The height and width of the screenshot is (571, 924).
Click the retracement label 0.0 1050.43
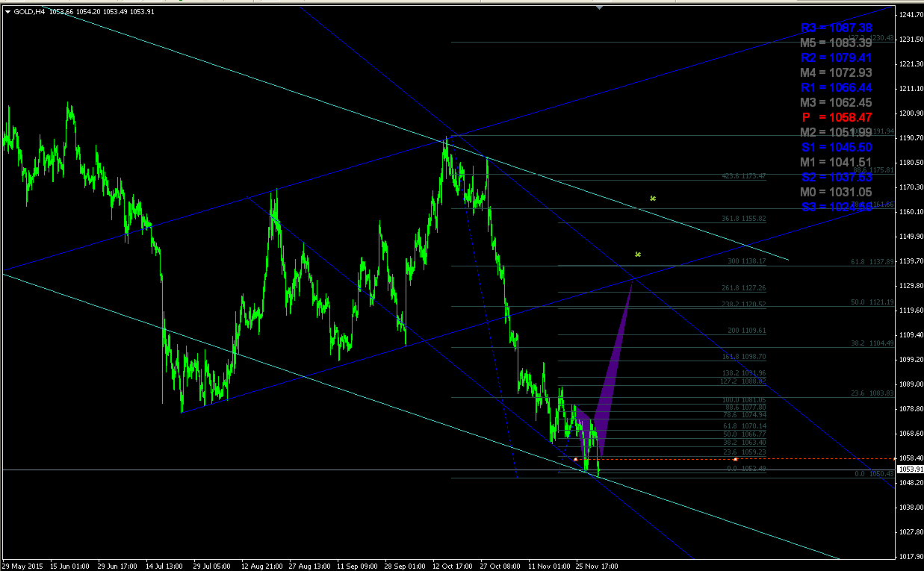pyautogui.click(x=874, y=474)
